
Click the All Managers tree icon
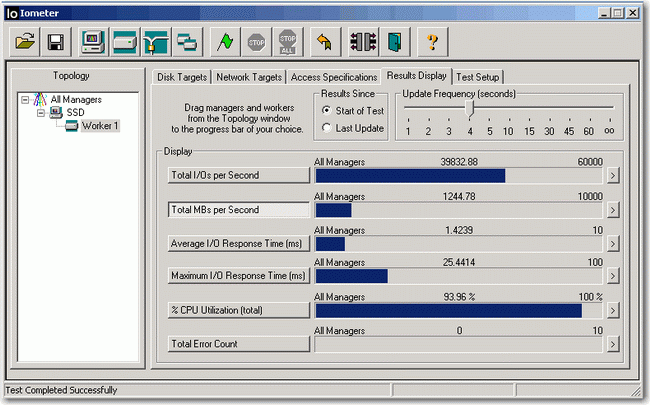[40, 99]
